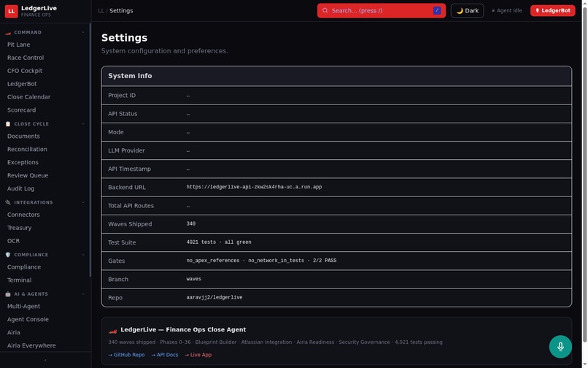The height and width of the screenshot is (368, 588).
Task: Go to Treasury
Action: point(19,228)
